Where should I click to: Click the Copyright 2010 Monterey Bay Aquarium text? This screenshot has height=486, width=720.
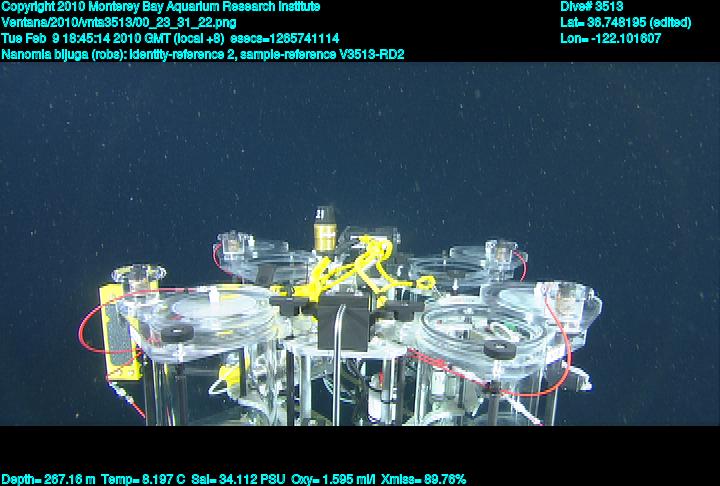point(160,7)
